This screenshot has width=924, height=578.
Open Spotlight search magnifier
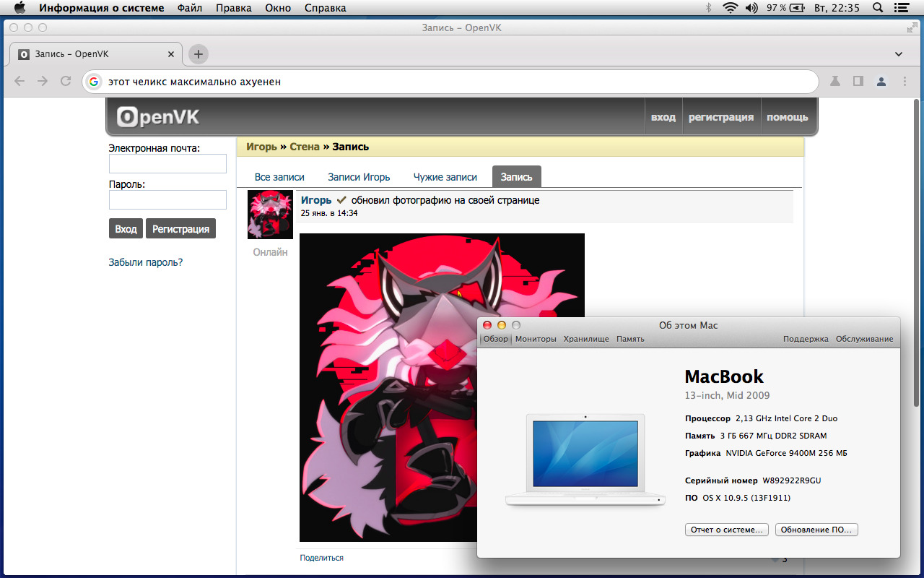878,8
